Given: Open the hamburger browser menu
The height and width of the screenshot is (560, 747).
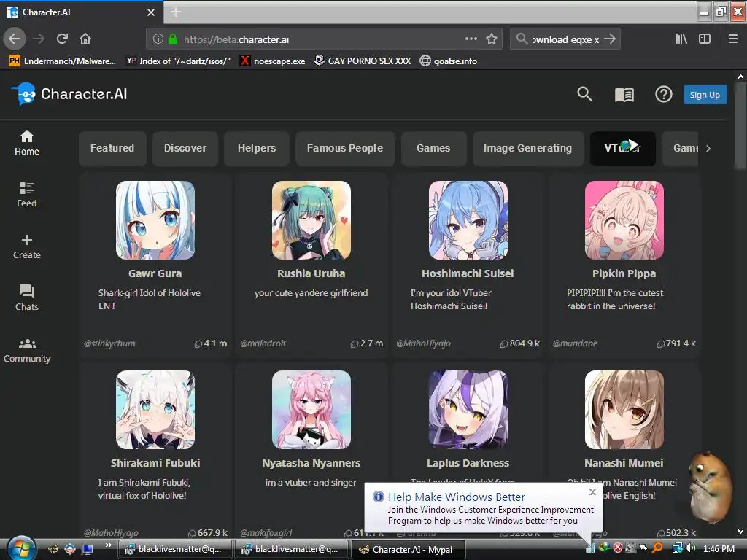Looking at the screenshot, I should point(732,39).
